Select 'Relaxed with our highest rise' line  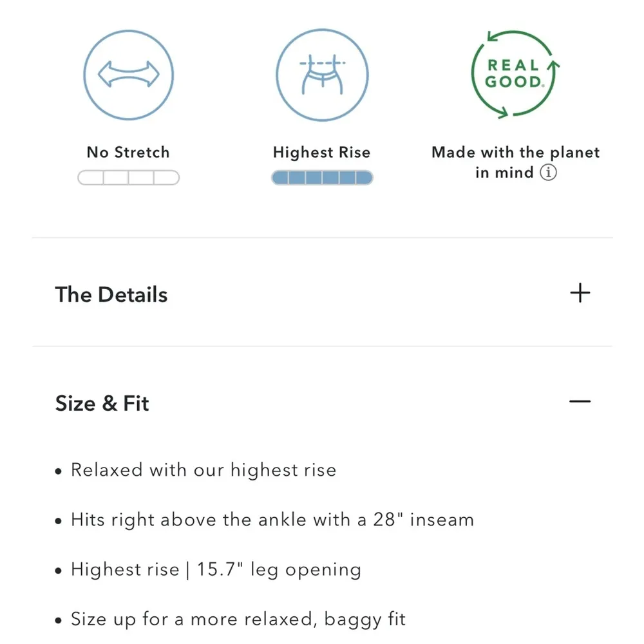coord(203,470)
